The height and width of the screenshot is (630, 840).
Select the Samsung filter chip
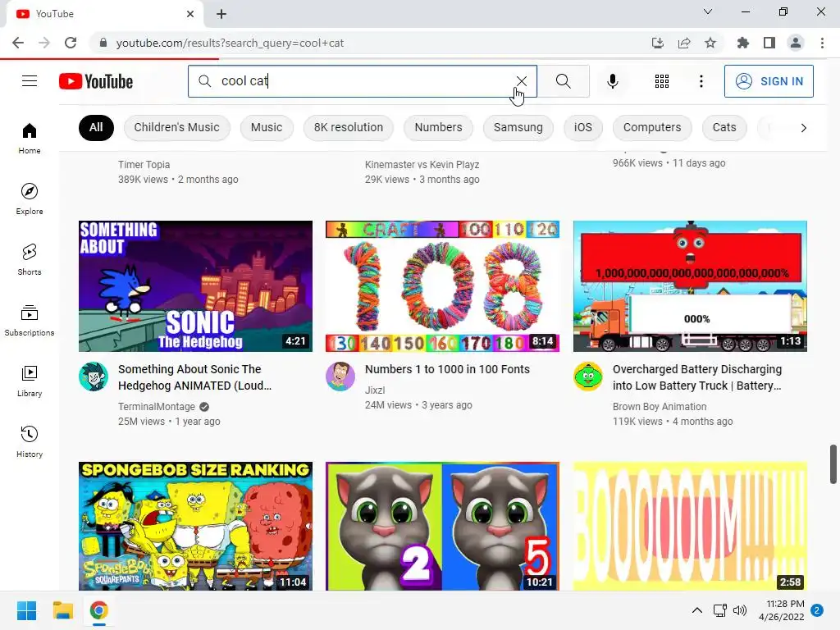518,127
